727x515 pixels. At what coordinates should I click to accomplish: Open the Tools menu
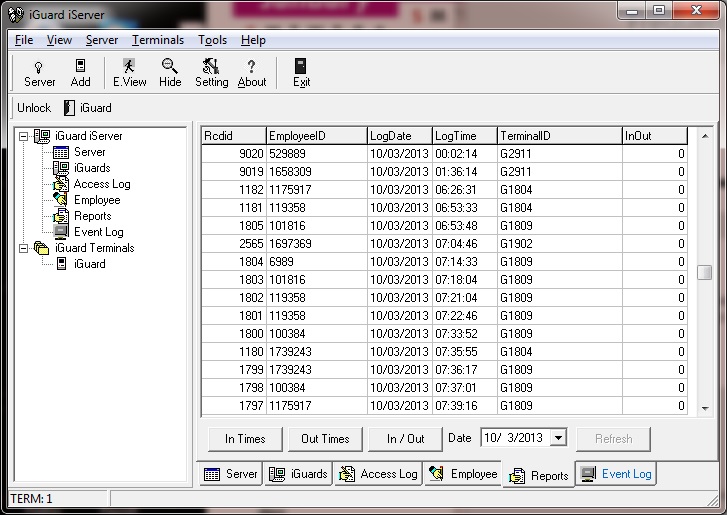212,40
